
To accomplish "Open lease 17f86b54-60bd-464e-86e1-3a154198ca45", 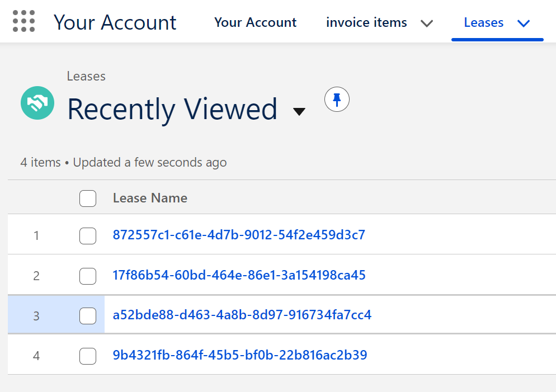I will coord(239,275).
